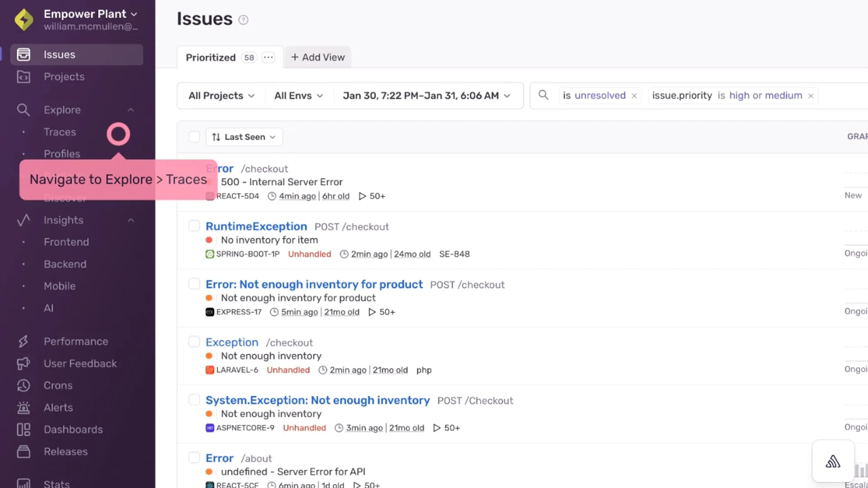Open the Error /about issue link

click(x=220, y=458)
